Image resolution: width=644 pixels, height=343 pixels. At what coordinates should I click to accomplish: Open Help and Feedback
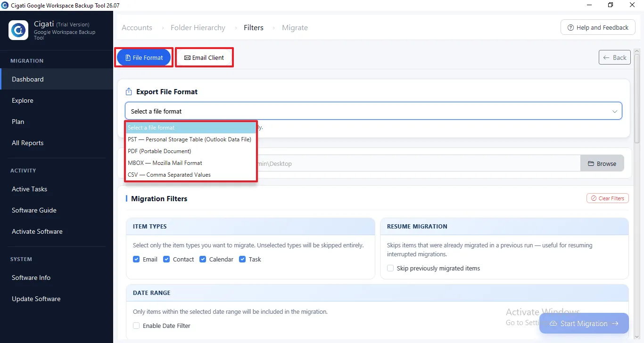[598, 27]
